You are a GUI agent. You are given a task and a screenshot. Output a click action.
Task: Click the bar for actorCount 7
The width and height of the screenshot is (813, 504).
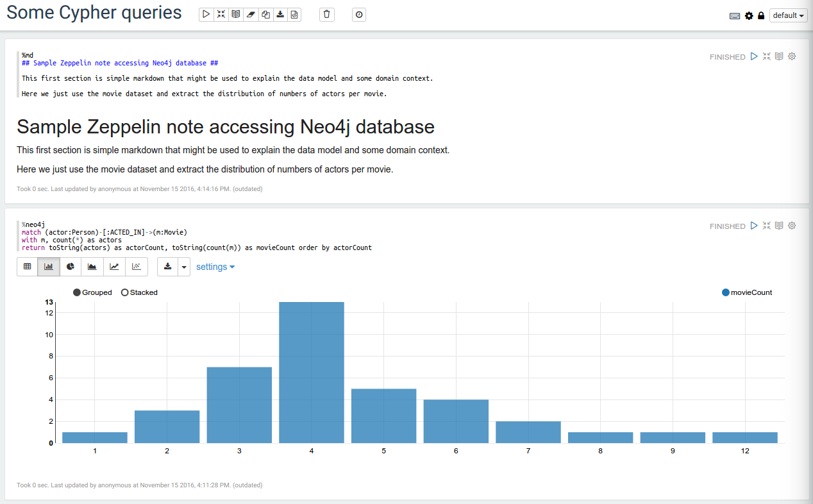click(x=528, y=432)
